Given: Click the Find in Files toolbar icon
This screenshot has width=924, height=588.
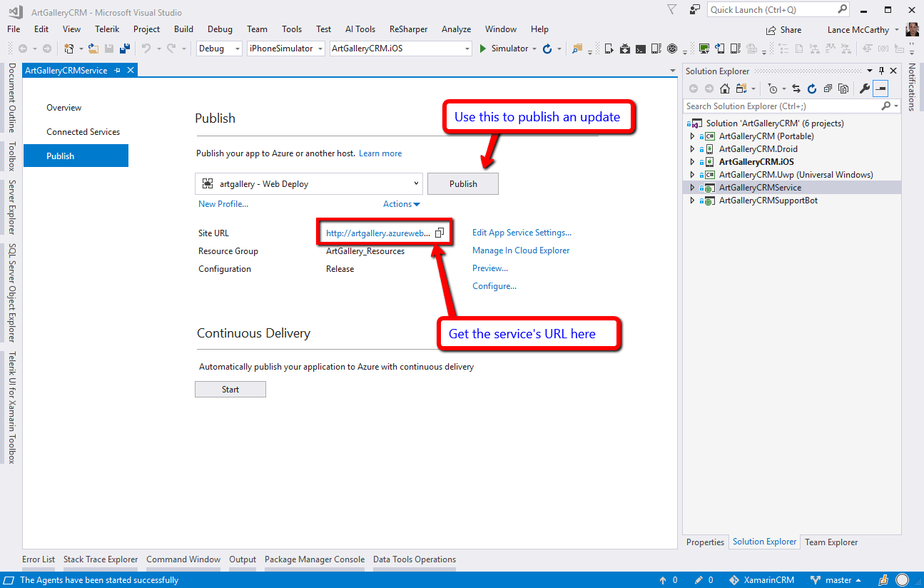Looking at the screenshot, I should coord(577,49).
